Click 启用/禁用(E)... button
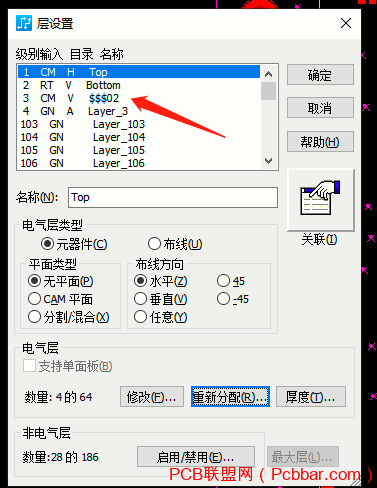 coord(196,457)
